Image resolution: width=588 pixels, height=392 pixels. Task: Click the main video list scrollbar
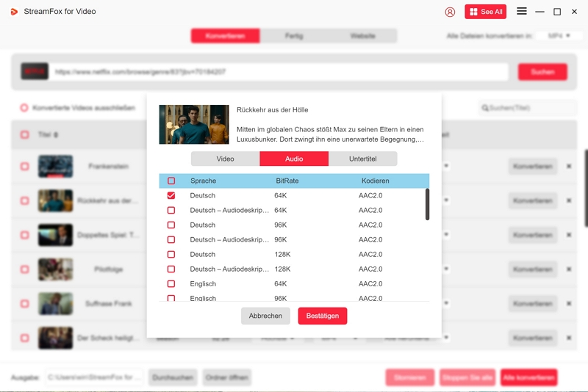[x=586, y=188]
